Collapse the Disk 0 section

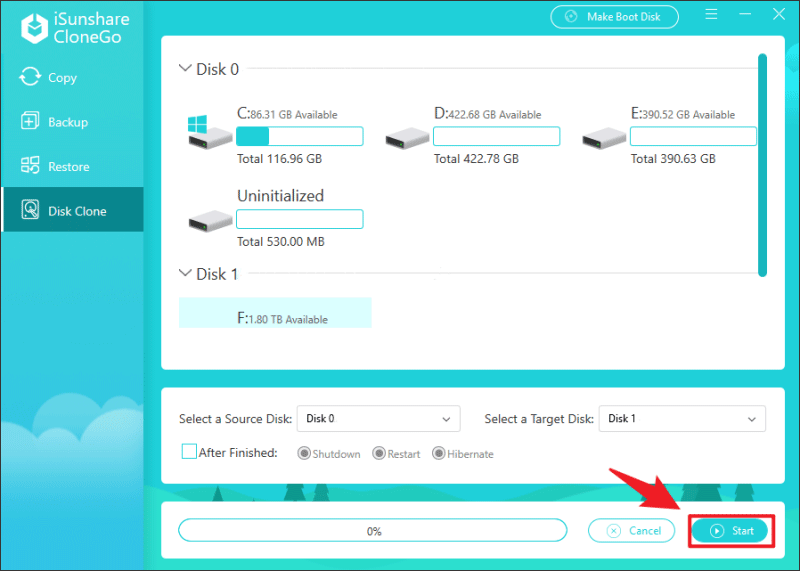(185, 69)
